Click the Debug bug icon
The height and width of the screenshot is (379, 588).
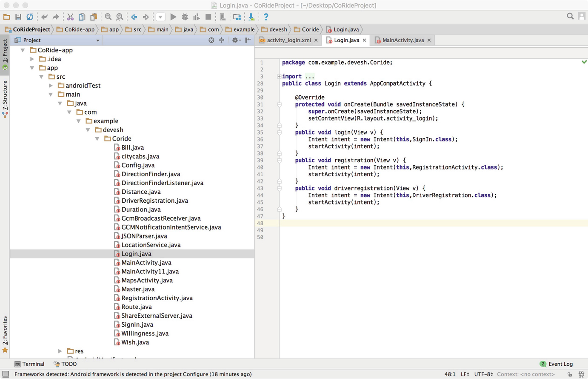[185, 17]
